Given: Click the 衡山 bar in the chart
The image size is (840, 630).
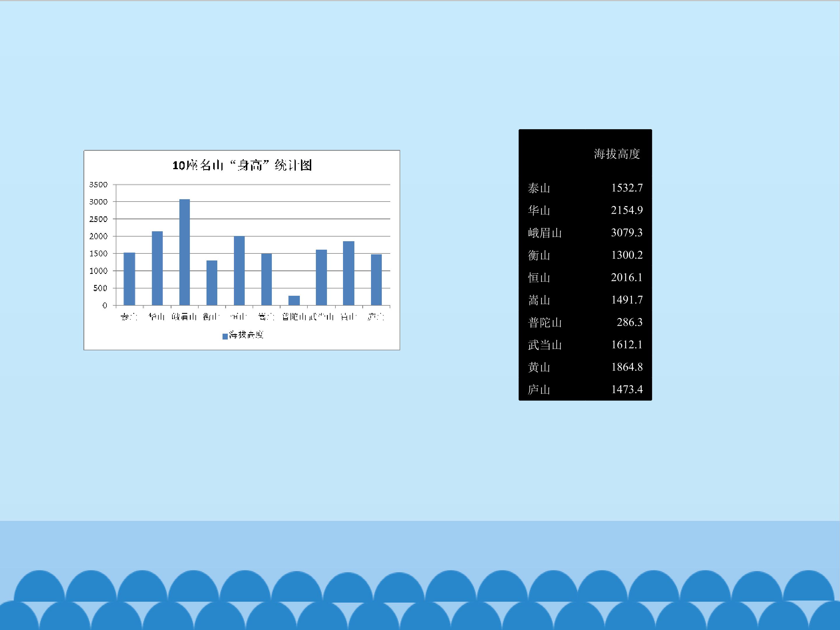Looking at the screenshot, I should 212,283.
